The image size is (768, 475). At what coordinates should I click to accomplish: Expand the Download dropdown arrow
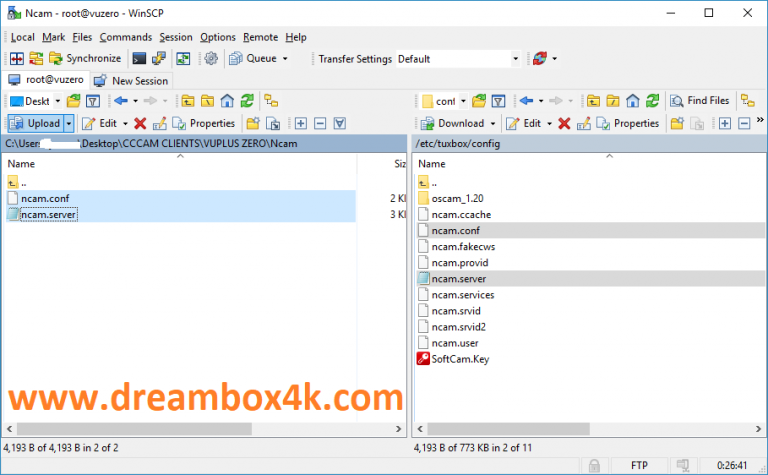pos(493,123)
